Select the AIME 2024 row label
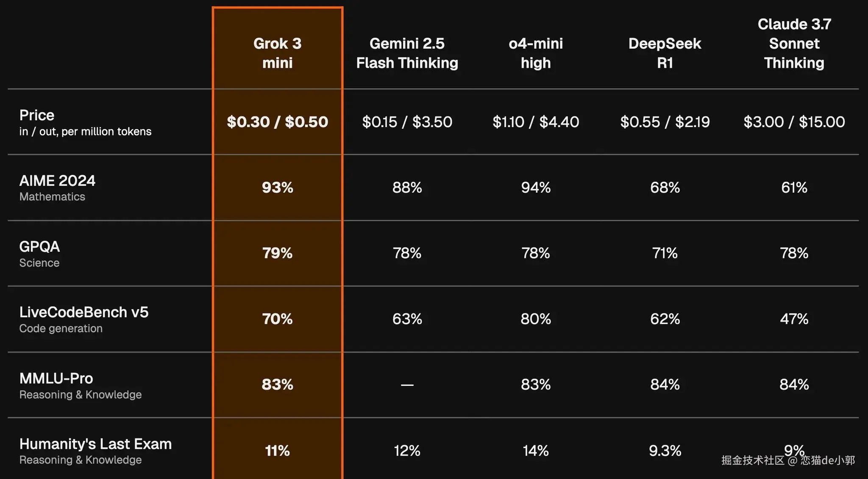The height and width of the screenshot is (479, 868). pos(57,181)
